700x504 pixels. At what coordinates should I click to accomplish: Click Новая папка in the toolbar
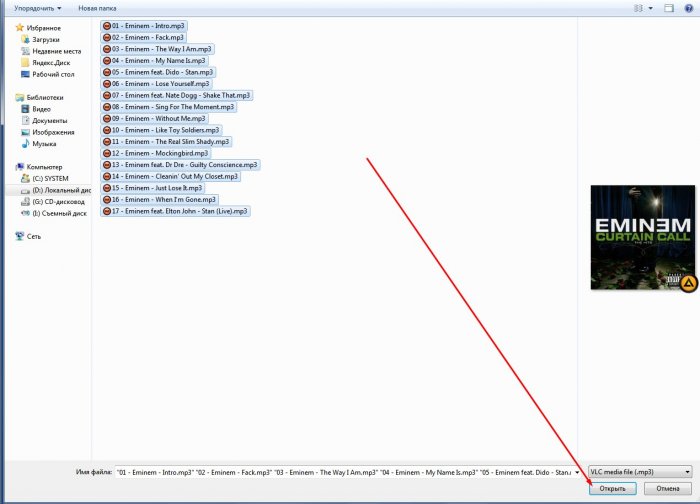[x=96, y=7]
